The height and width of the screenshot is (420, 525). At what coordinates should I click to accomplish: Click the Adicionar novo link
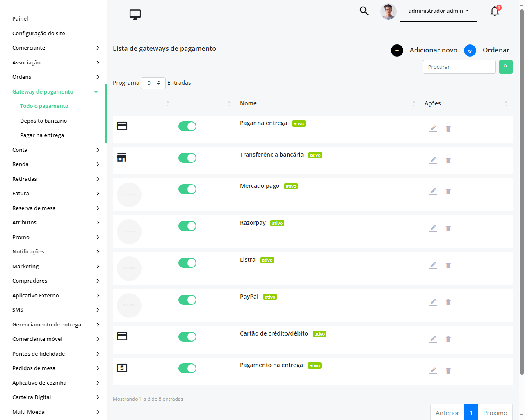click(433, 50)
